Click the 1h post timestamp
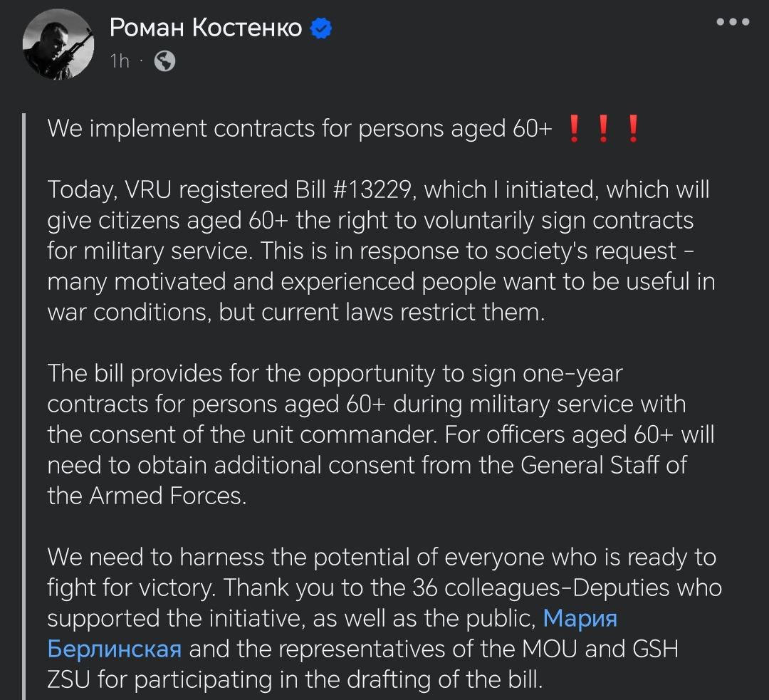 (120, 61)
